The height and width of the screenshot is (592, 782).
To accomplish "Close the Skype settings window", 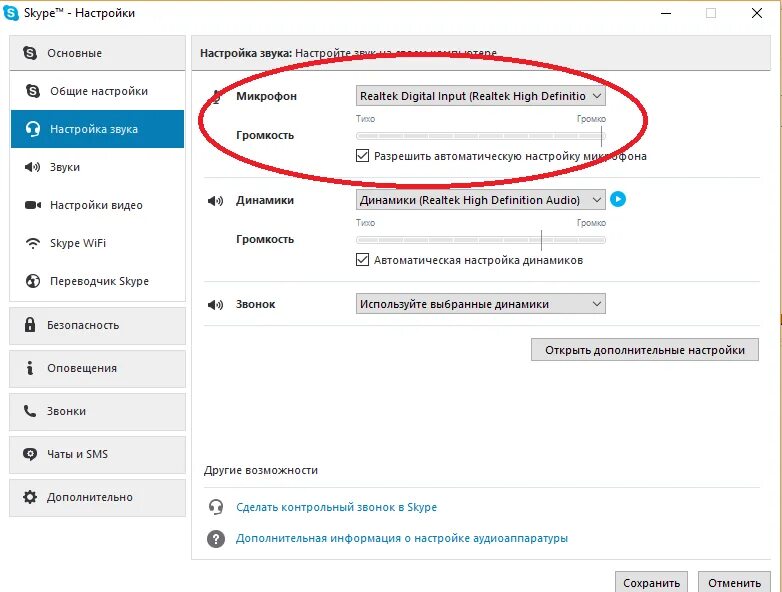I will (757, 13).
